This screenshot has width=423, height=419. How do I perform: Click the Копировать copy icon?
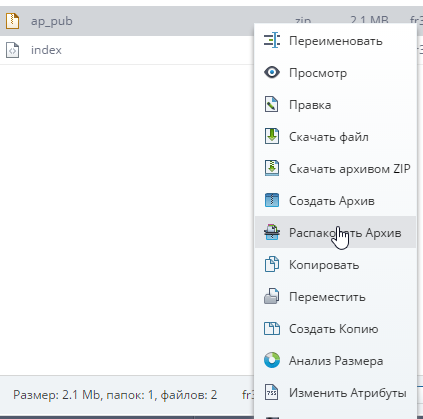coord(272,264)
